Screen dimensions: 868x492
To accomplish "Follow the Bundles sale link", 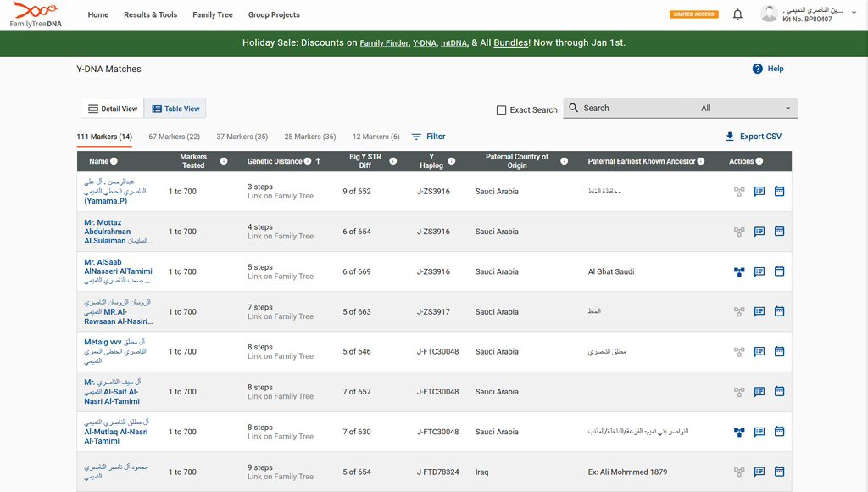I will (511, 42).
